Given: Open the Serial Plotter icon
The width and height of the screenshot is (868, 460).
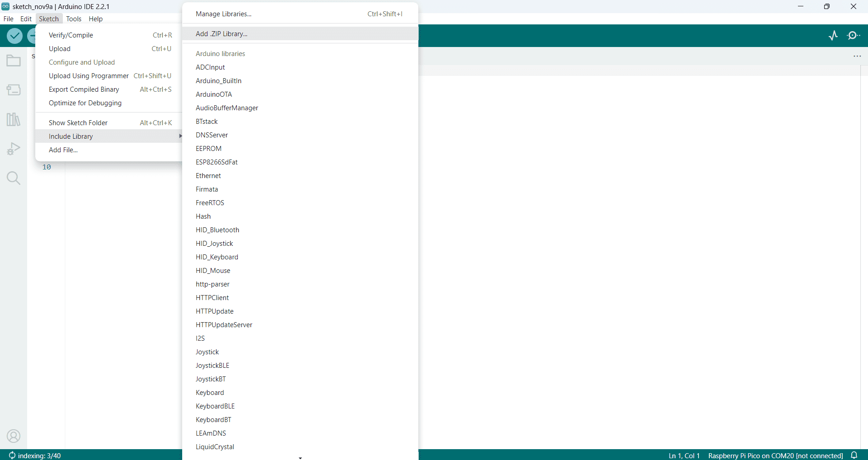Looking at the screenshot, I should coord(833,36).
